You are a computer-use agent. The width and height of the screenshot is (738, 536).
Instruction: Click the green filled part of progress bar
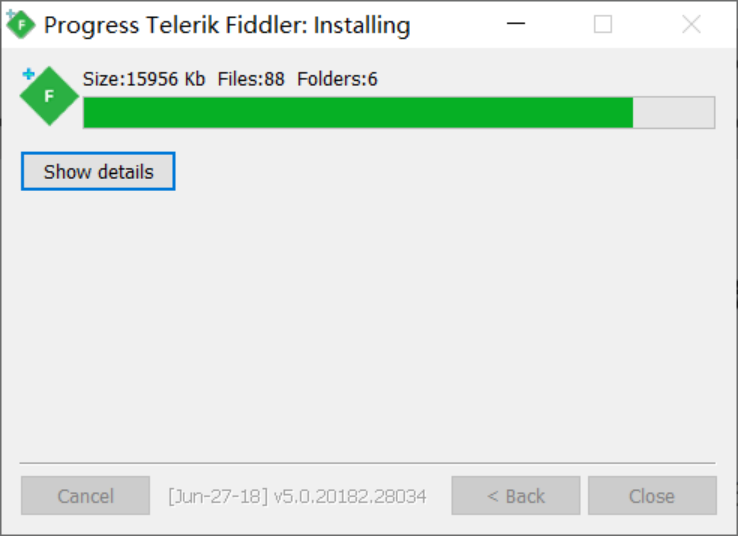358,112
